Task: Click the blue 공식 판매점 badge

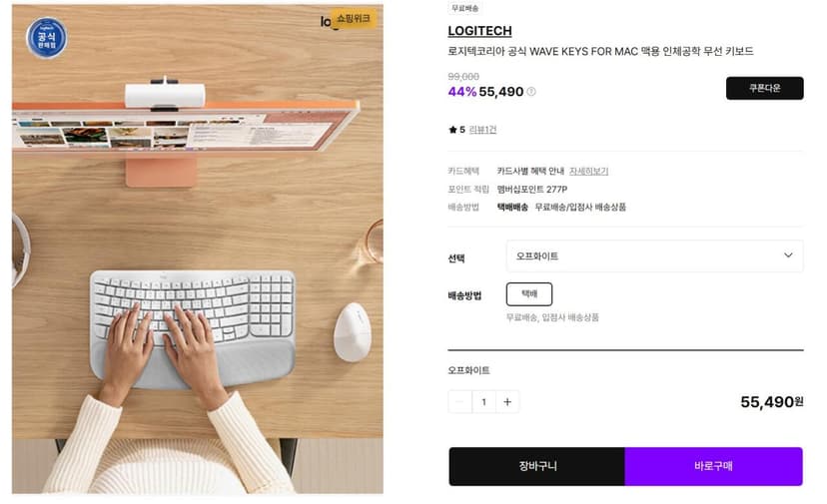Action: (46, 38)
